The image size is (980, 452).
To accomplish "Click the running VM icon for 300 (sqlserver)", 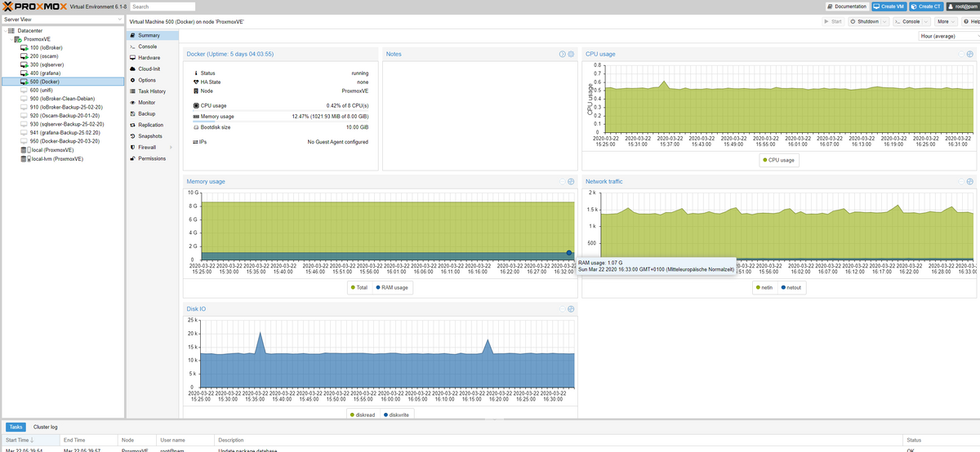I will (24, 64).
